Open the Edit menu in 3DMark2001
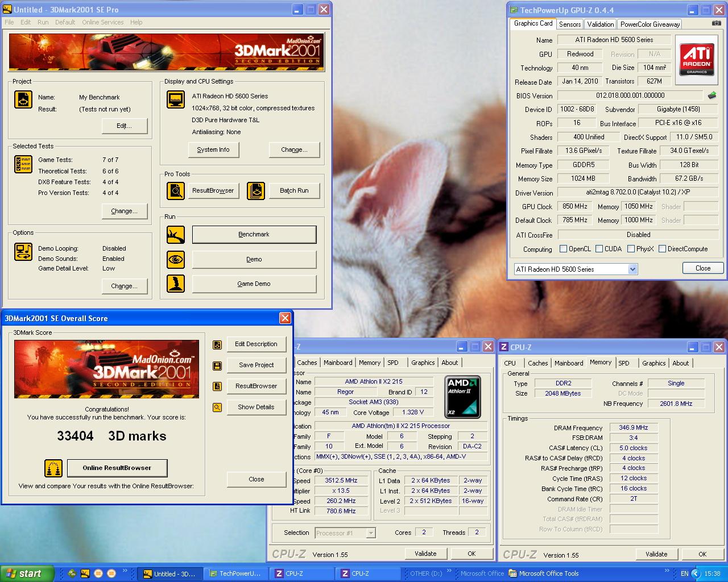Viewport: 728px width, 582px height. tap(26, 22)
